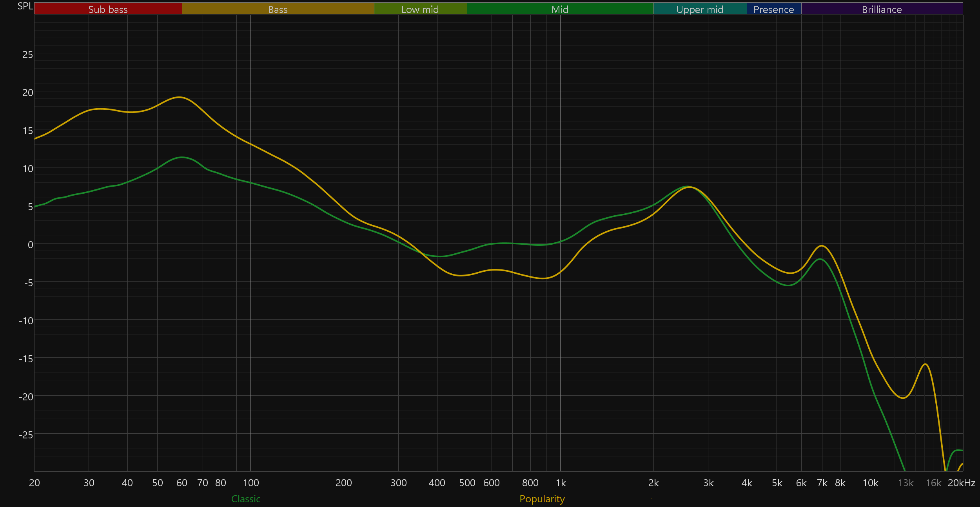Click the 10k frequency axis label
The width and height of the screenshot is (980, 507).
tap(870, 483)
